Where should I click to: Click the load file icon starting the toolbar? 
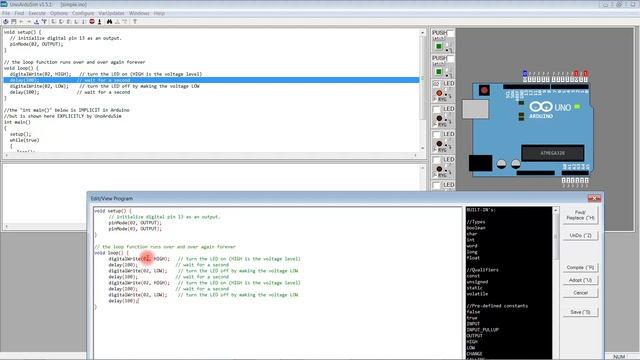pos(6,22)
